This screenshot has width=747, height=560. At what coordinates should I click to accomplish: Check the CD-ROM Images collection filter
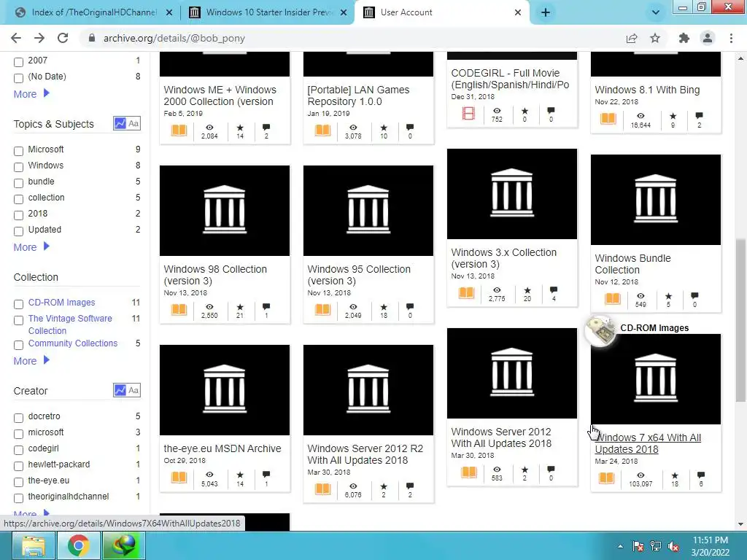tap(18, 304)
